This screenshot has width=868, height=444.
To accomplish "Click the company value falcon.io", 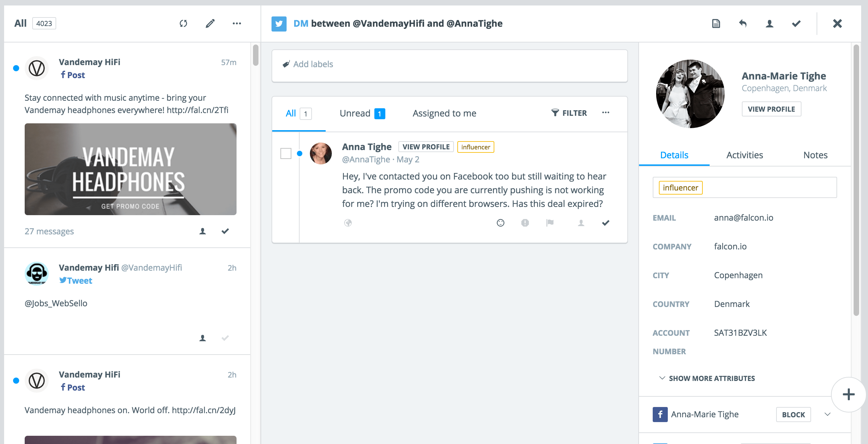I will (x=730, y=246).
